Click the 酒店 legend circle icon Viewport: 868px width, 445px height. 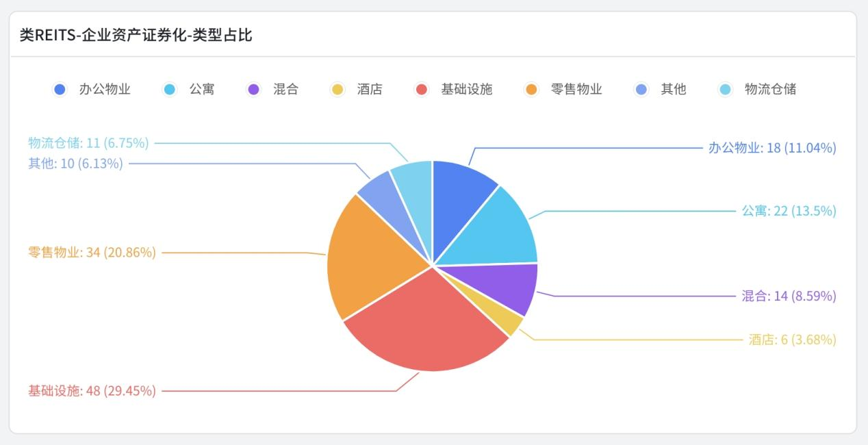tap(337, 89)
